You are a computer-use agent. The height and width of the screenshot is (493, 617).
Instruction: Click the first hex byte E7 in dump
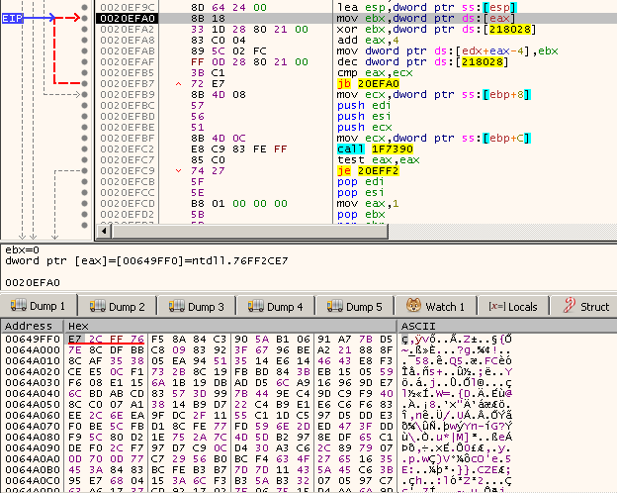tap(75, 340)
